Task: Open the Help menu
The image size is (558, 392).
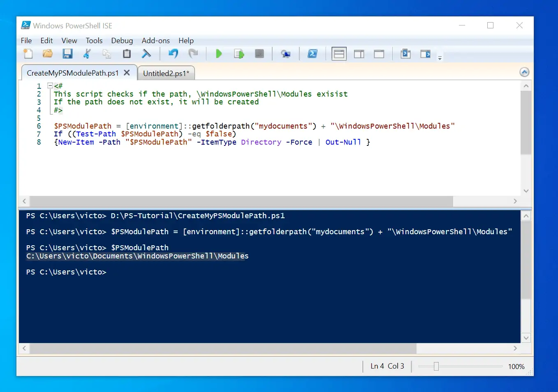Action: tap(186, 41)
